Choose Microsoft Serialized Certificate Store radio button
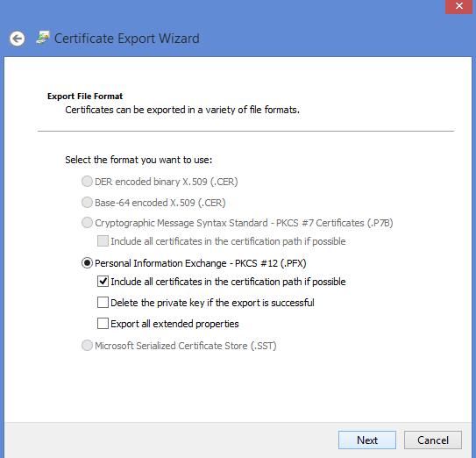Image resolution: width=476 pixels, height=458 pixels. (87, 346)
